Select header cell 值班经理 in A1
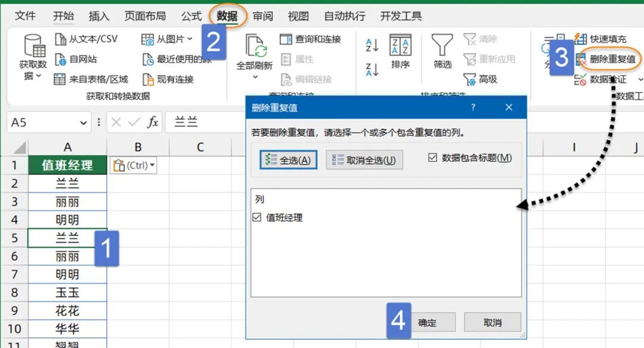The height and width of the screenshot is (348, 644). point(67,165)
